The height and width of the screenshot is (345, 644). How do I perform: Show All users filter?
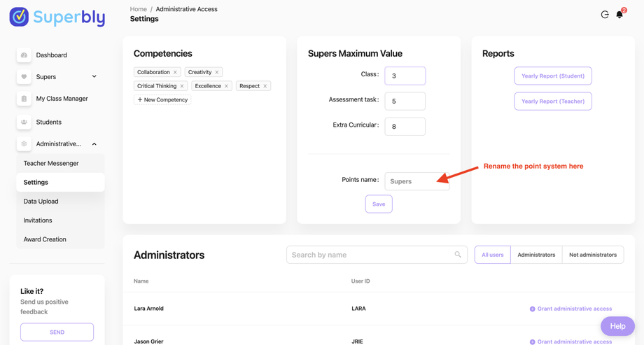(x=492, y=255)
